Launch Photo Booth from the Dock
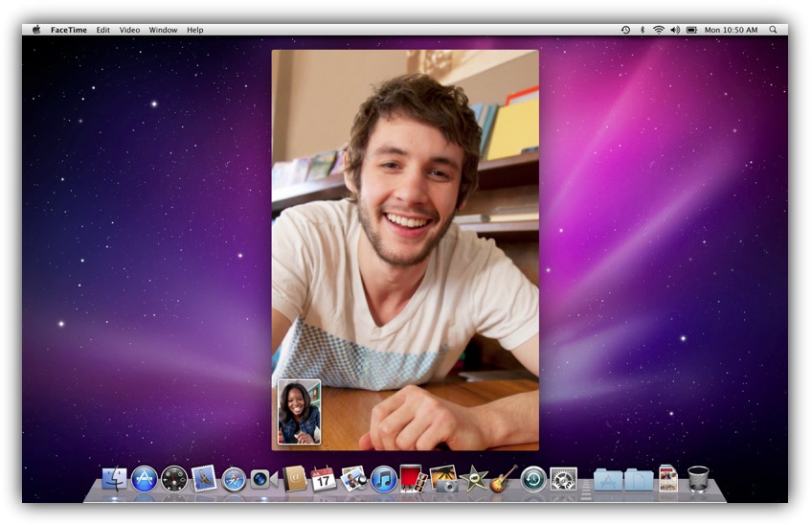This screenshot has width=812, height=525. (x=414, y=478)
